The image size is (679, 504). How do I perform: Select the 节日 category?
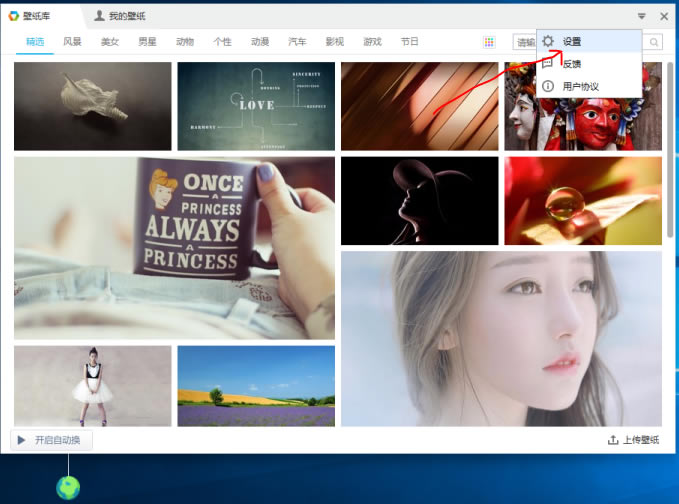[410, 42]
